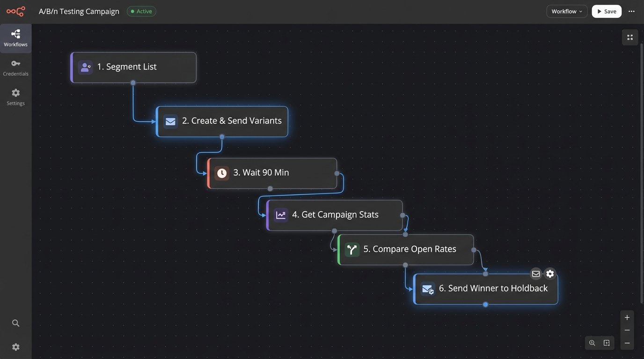The height and width of the screenshot is (359, 644).
Task: Open the search icon in bottom sidebar
Action: pyautogui.click(x=15, y=323)
